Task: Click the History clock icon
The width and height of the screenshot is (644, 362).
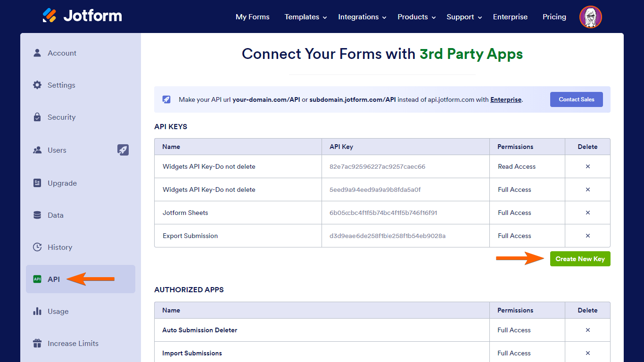Action: [x=37, y=247]
